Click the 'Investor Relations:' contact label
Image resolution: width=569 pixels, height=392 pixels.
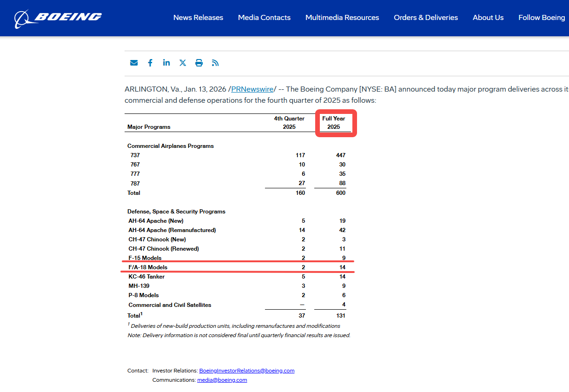click(175, 371)
